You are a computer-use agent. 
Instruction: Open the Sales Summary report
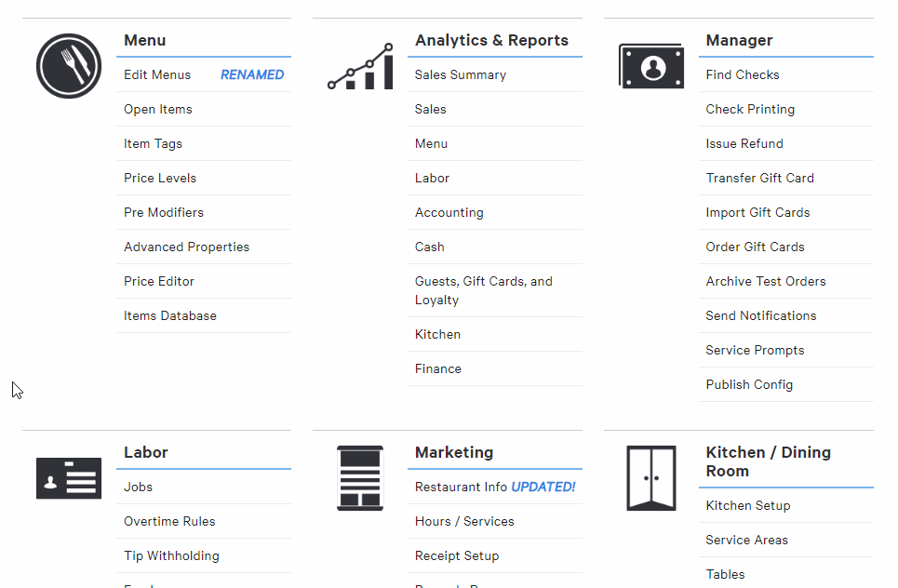pos(461,75)
